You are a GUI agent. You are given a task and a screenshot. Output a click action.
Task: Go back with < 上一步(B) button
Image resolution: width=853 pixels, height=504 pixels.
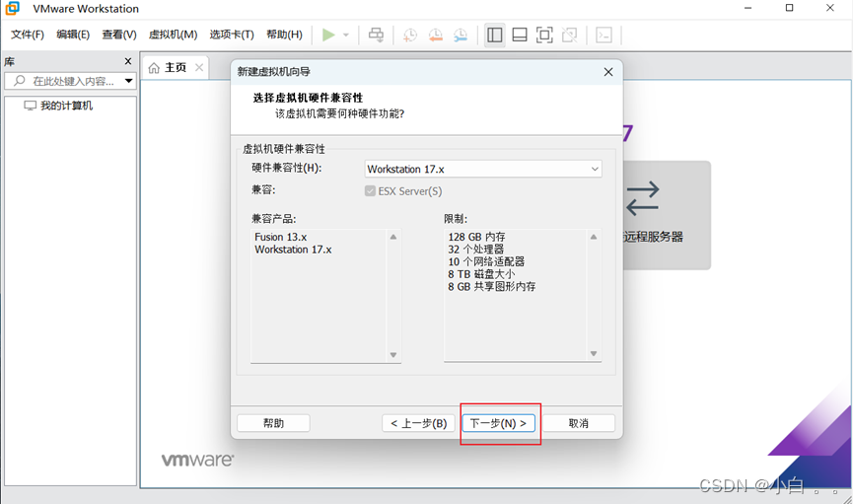(418, 423)
